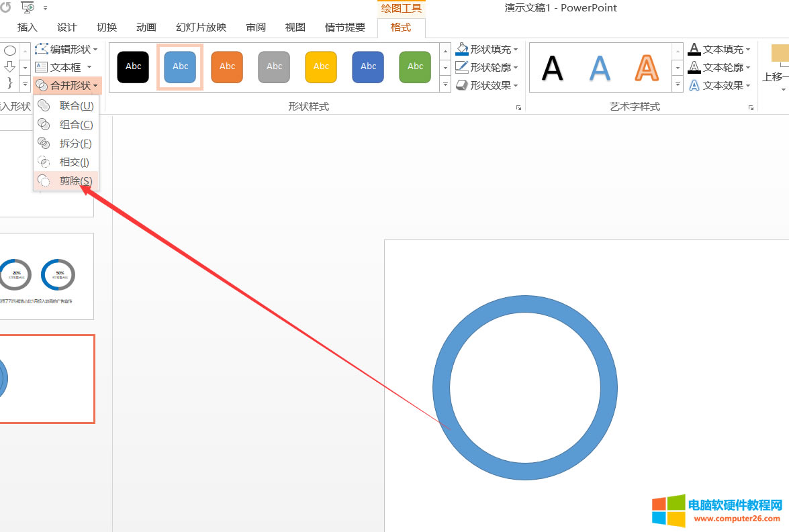
Task: Click the Shape Outline (形状轮廓) pen icon
Action: point(462,67)
